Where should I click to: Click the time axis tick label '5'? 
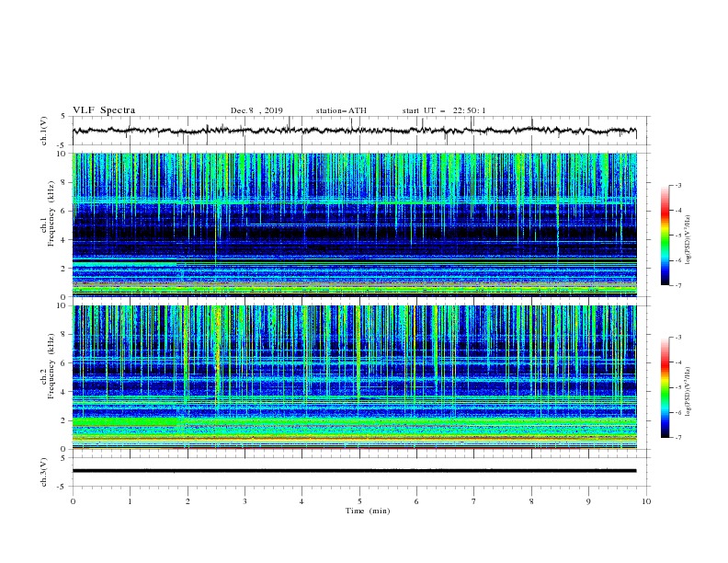359,501
